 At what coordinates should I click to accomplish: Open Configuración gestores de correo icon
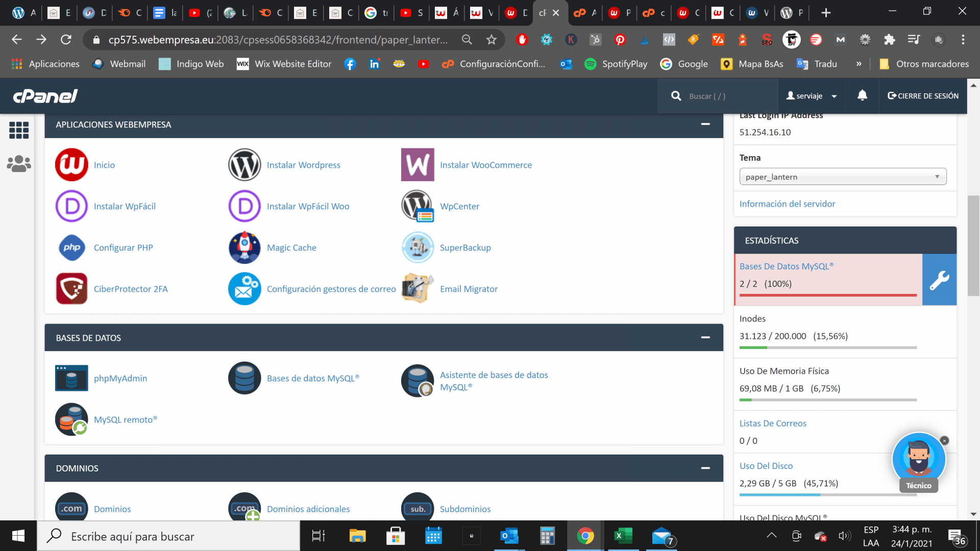tap(244, 289)
